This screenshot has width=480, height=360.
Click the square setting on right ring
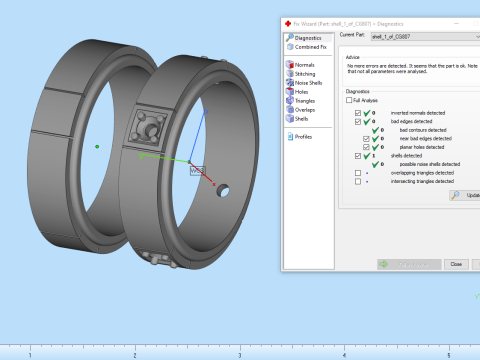148,128
